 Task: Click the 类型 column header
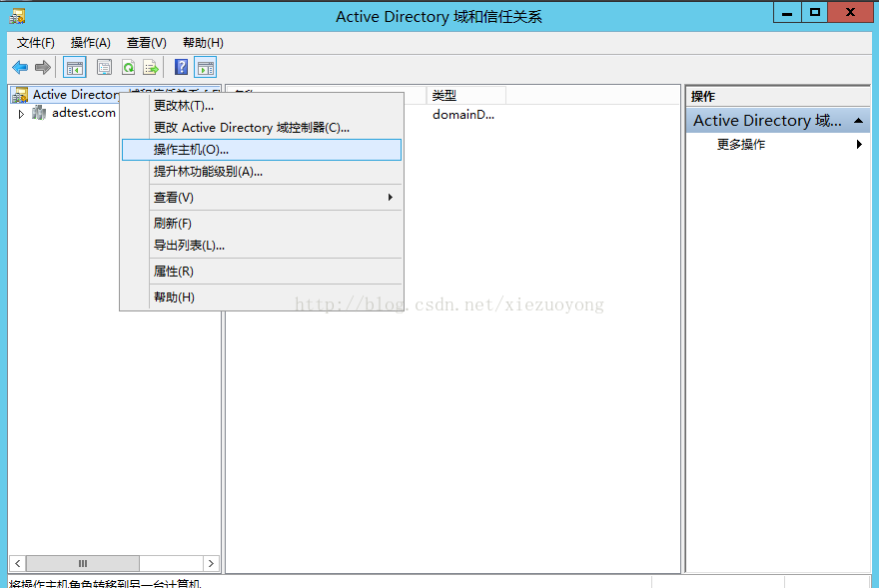coord(466,96)
